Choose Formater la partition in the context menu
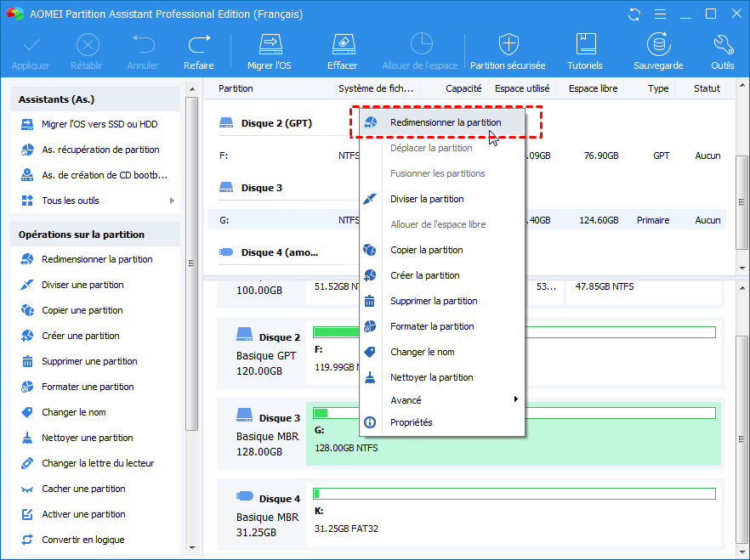Viewport: 750px width, 560px height. 442,327
